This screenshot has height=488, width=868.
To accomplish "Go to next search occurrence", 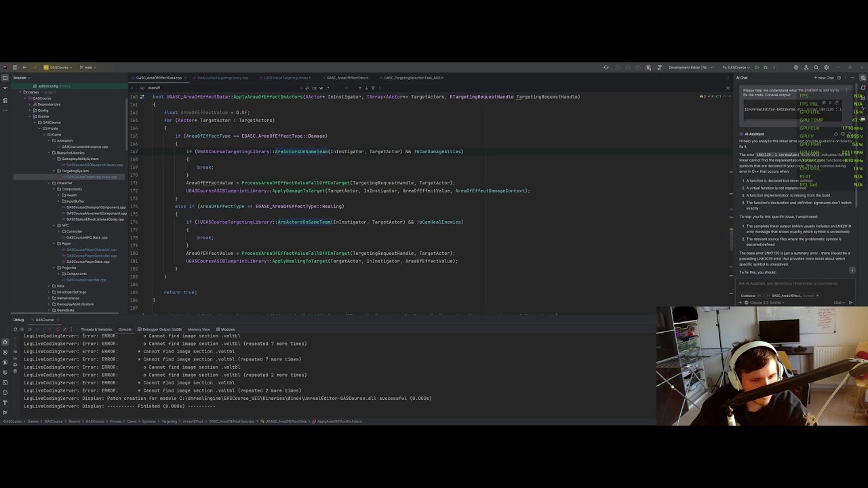I will (366, 87).
